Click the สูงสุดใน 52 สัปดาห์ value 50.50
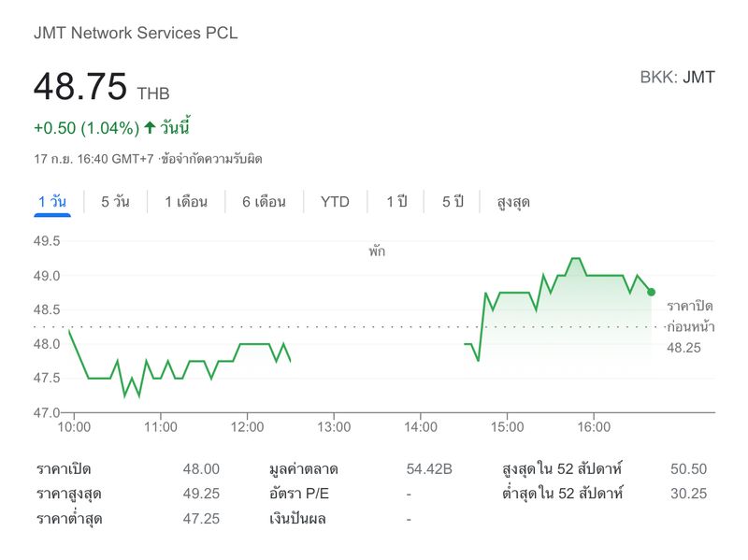 click(688, 469)
